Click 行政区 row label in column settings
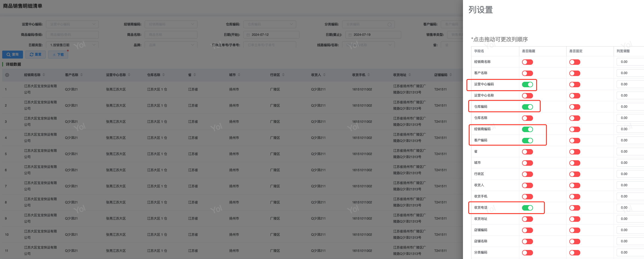The height and width of the screenshot is (259, 644). (479, 174)
